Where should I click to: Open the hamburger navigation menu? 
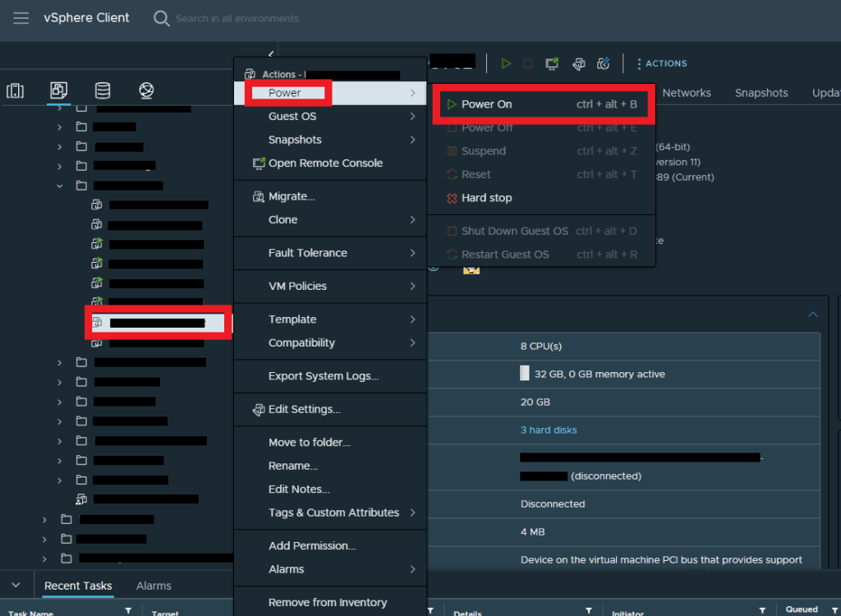tap(21, 18)
